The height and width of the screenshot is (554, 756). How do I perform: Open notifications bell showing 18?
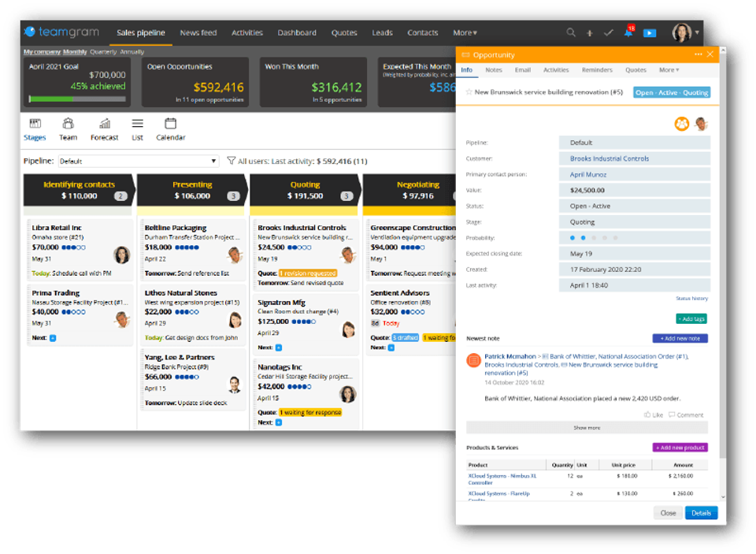pyautogui.click(x=628, y=32)
